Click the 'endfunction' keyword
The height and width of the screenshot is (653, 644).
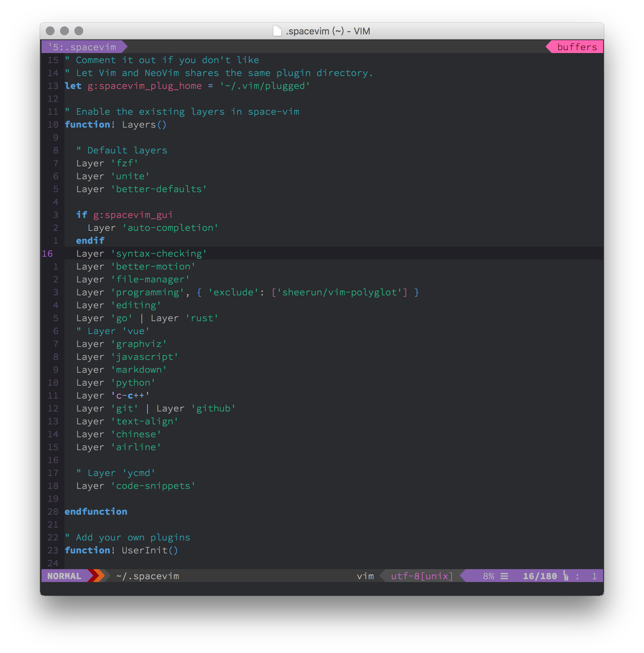click(x=96, y=511)
